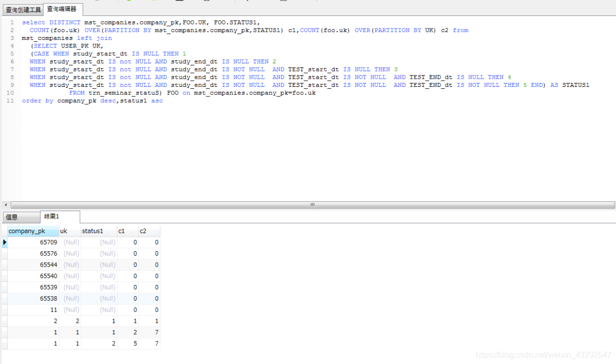Select the 查询编辑器 tab
The height and width of the screenshot is (364, 616).
click(62, 9)
